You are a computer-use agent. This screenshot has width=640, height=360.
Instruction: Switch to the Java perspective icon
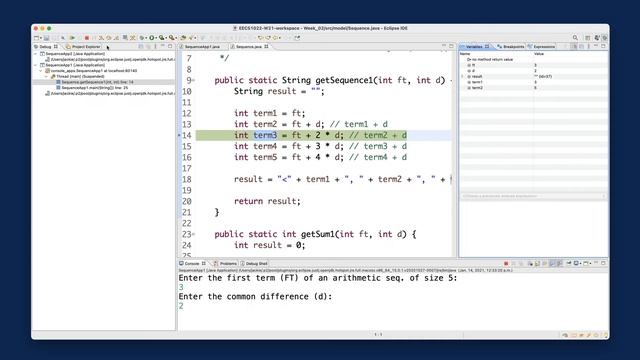coord(597,38)
